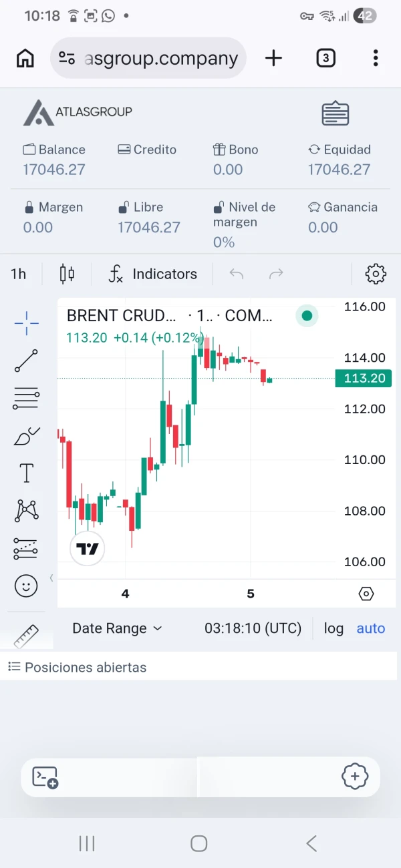Collapse the drawing toolbar with arrow
The width and height of the screenshot is (401, 868).
pos(51,578)
